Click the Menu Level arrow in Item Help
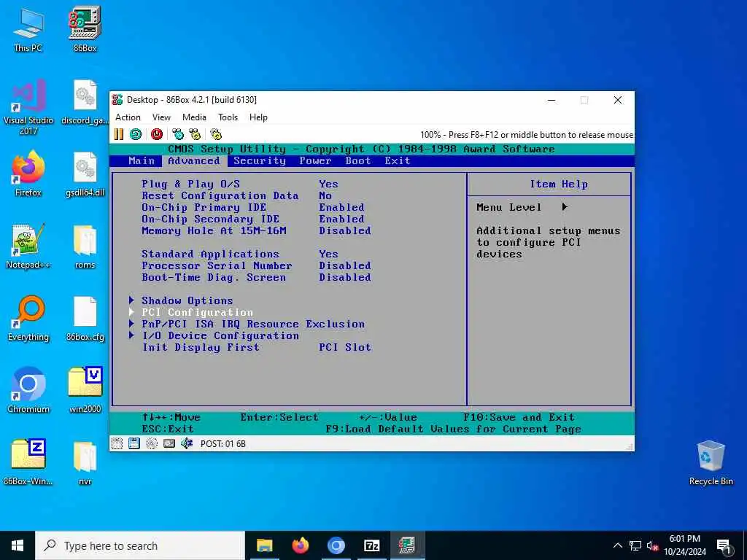The height and width of the screenshot is (560, 747). point(565,206)
